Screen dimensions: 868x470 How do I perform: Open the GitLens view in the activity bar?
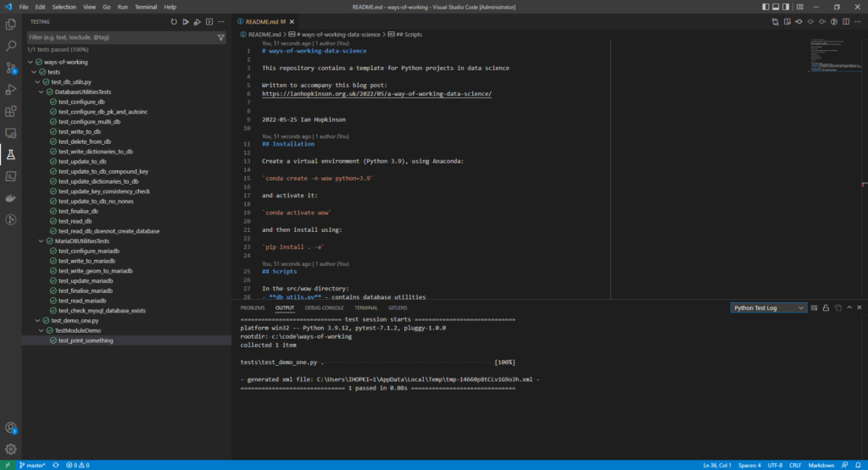(10, 219)
